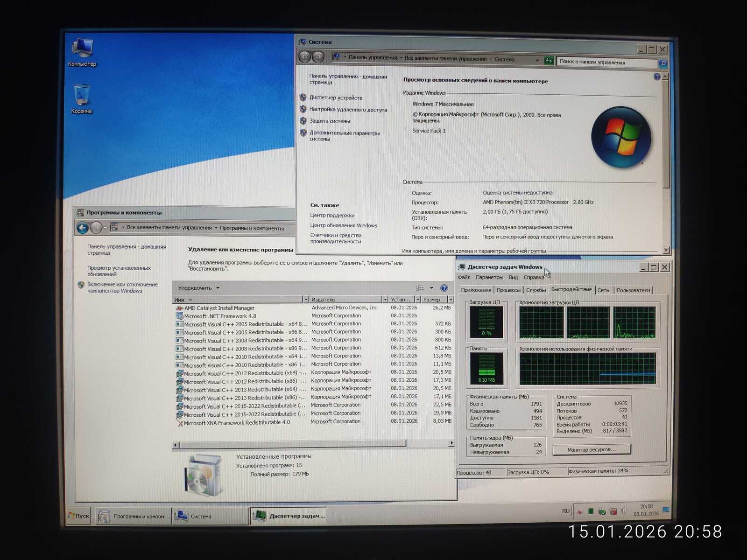The height and width of the screenshot is (560, 747).
Task: Go back in Программы и компоненты window
Action: pyautogui.click(x=83, y=228)
